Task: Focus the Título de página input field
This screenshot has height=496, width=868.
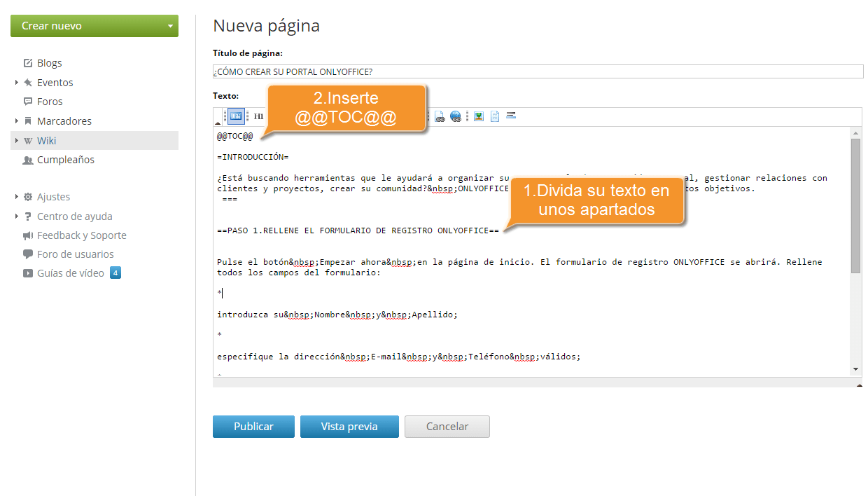Action: [538, 71]
